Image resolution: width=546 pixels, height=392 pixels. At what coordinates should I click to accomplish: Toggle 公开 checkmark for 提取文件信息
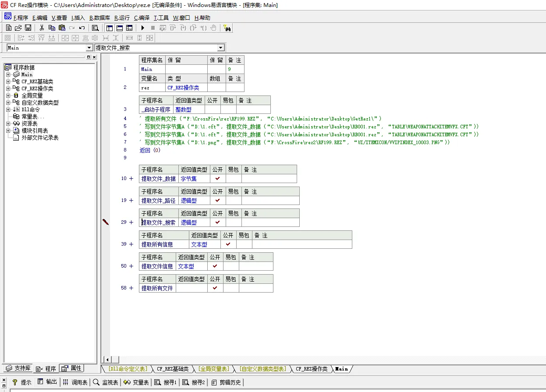[x=215, y=266]
